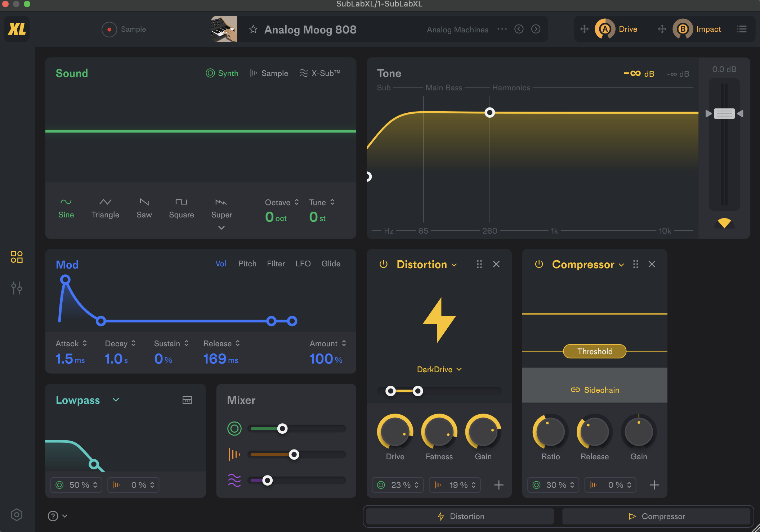Click the Analog Moog 808 preset name
760x532 pixels.
(x=310, y=30)
